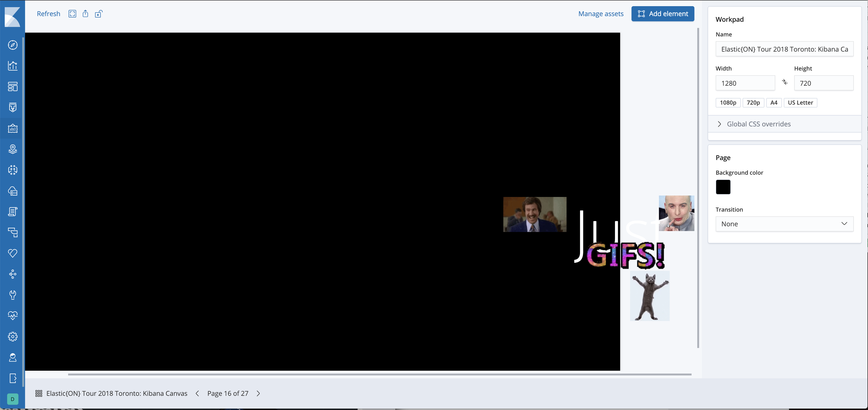This screenshot has height=410, width=868.
Task: Open the page grid view icon
Action: click(x=39, y=393)
